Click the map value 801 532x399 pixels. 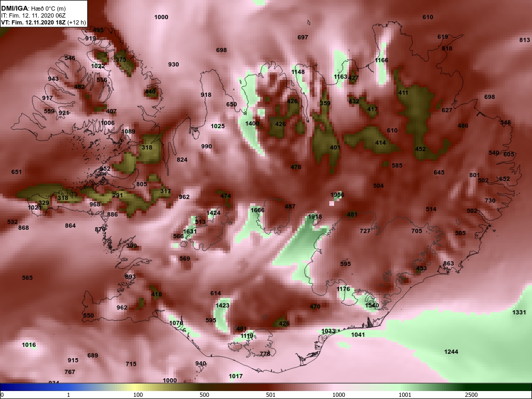[475, 175]
